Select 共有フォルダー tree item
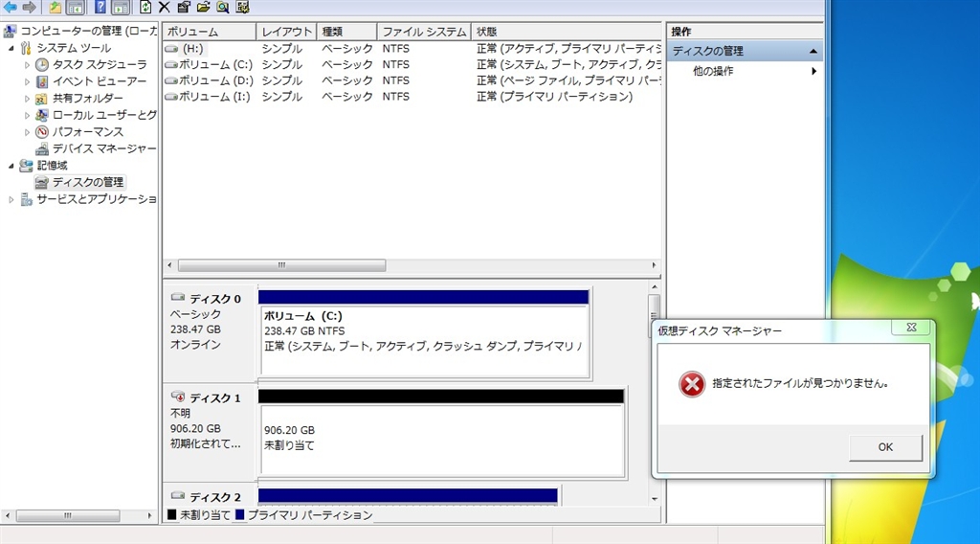 pyautogui.click(x=87, y=99)
